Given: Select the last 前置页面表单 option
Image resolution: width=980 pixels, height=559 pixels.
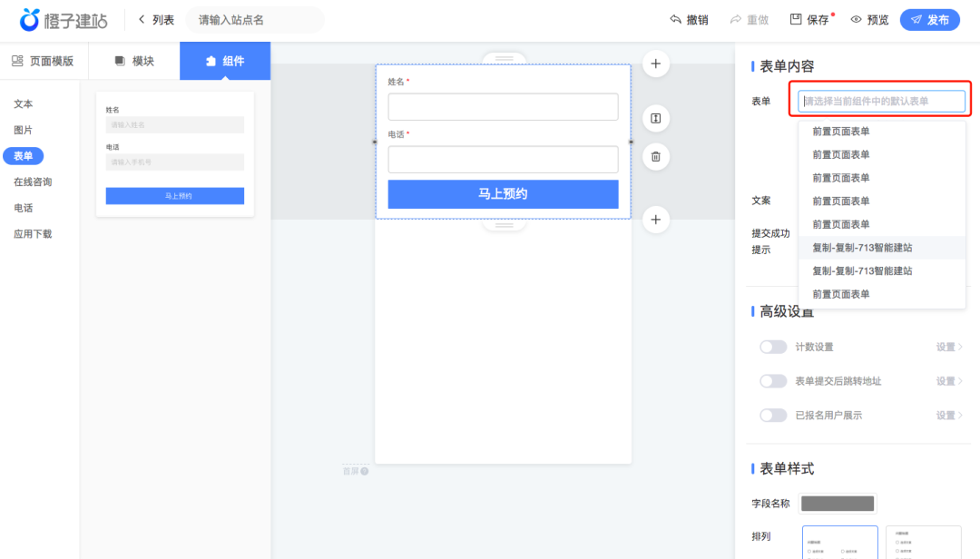Looking at the screenshot, I should coord(882,294).
